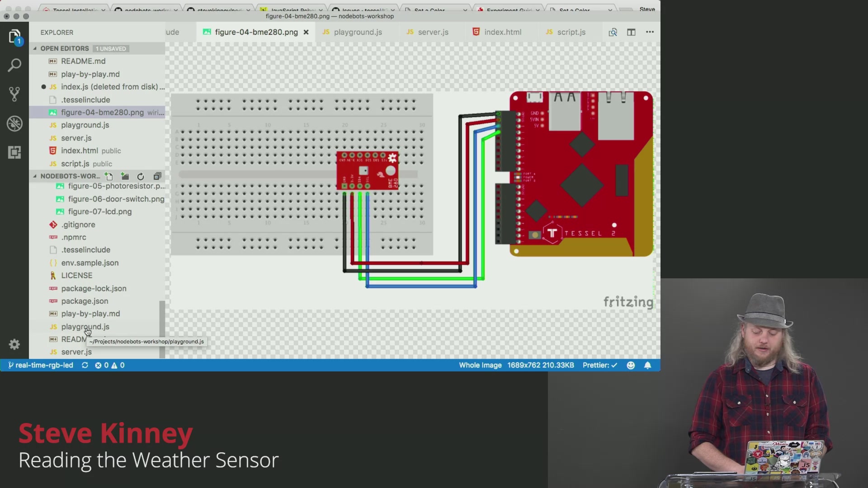Open playground.js in Open Editors list

97,125
